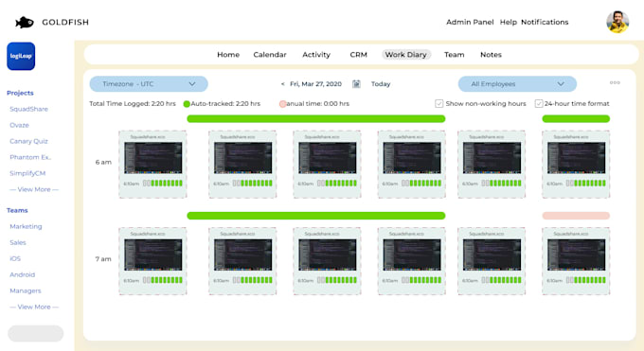
Task: Open the Marketing team
Action: pos(26,226)
